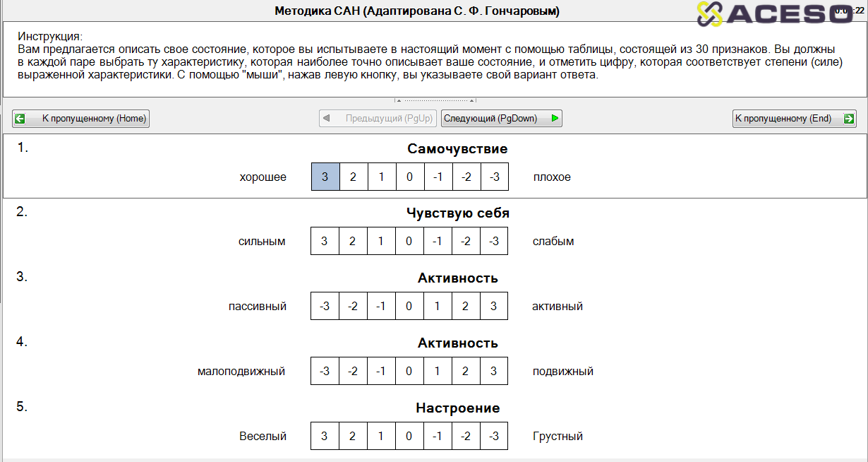Click the green play arrow on Следующий button

coord(555,119)
